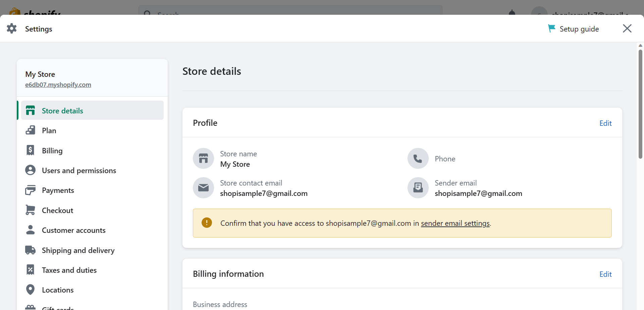644x310 pixels.
Task: Click the Users and permissions avatar icon
Action: pos(31,170)
